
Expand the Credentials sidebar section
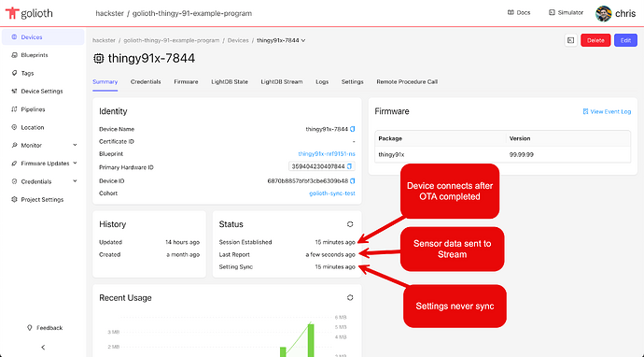click(x=75, y=181)
